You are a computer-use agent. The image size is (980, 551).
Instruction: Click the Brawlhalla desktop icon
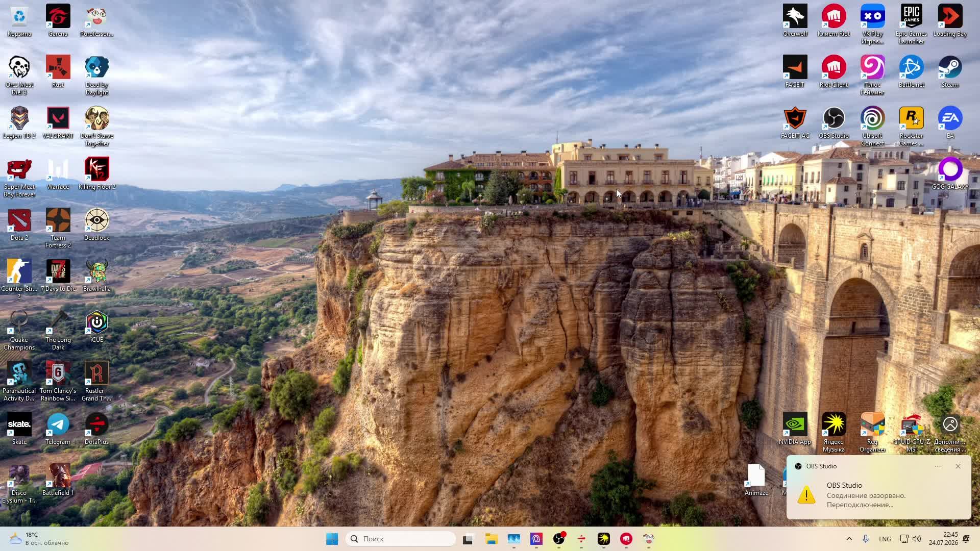(x=96, y=276)
